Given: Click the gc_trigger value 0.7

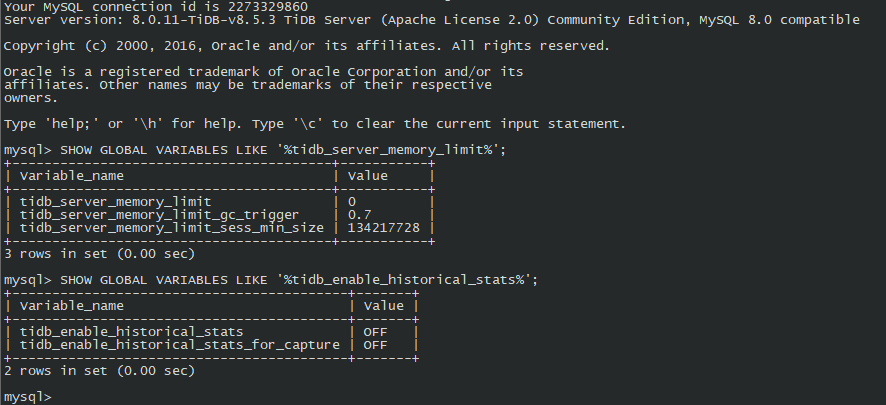Looking at the screenshot, I should coord(360,214).
